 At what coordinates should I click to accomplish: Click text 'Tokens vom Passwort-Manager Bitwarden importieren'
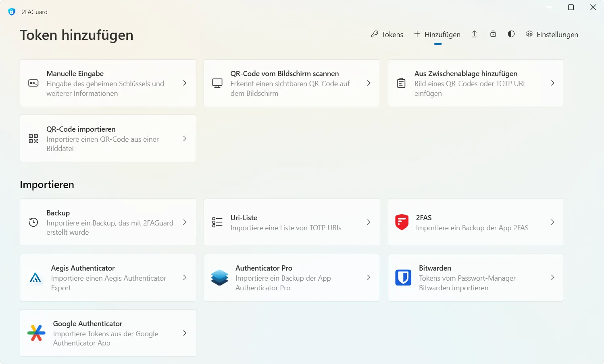coord(467,283)
